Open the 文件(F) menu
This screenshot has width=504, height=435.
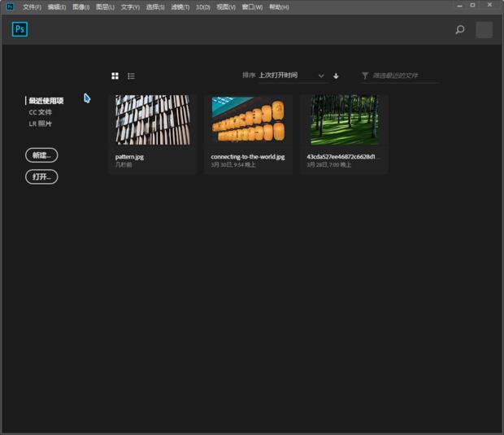[x=32, y=7]
